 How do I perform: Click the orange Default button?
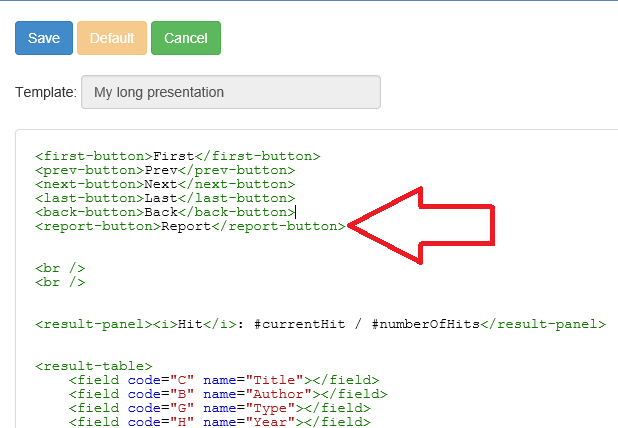coord(112,38)
